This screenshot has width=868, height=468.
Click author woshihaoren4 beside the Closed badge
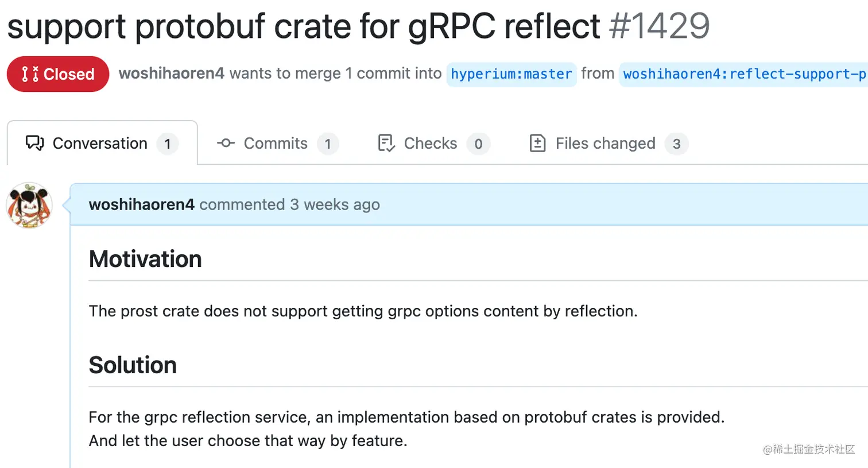coord(171,74)
